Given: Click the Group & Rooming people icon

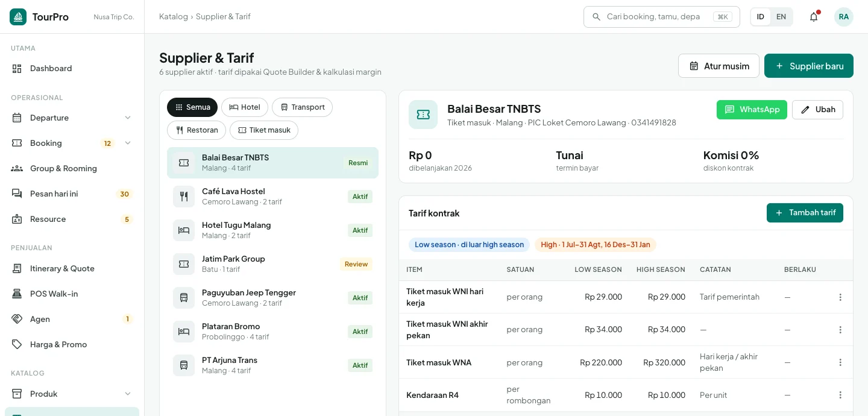Looking at the screenshot, I should pyautogui.click(x=17, y=169).
